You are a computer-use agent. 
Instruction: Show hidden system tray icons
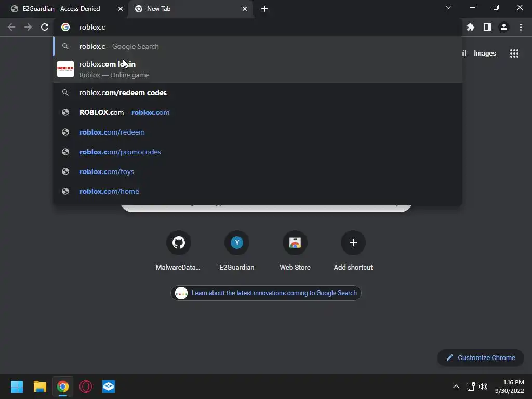click(456, 387)
